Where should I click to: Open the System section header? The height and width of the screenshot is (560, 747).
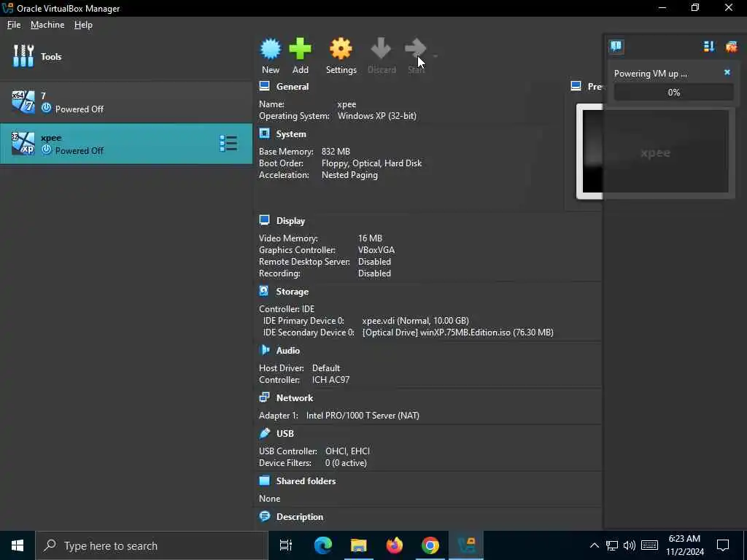click(291, 134)
